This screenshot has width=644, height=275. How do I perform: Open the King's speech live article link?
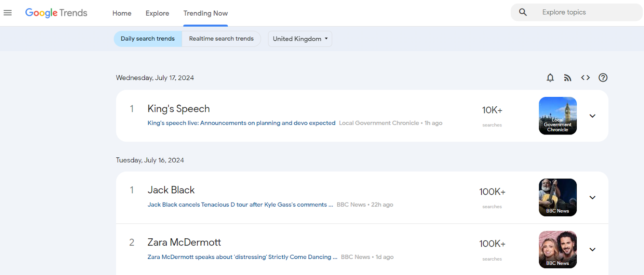[242, 123]
